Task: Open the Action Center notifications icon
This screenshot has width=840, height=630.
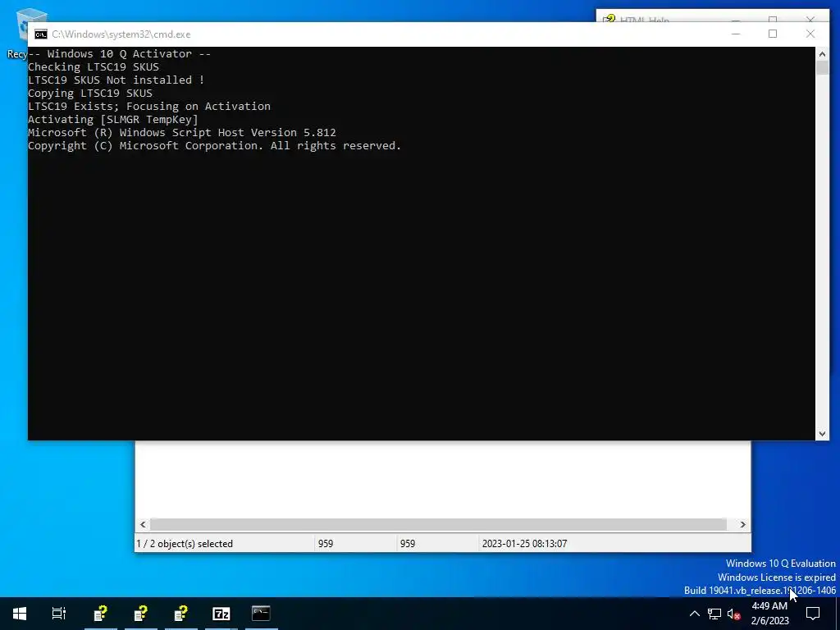Action: (813, 614)
